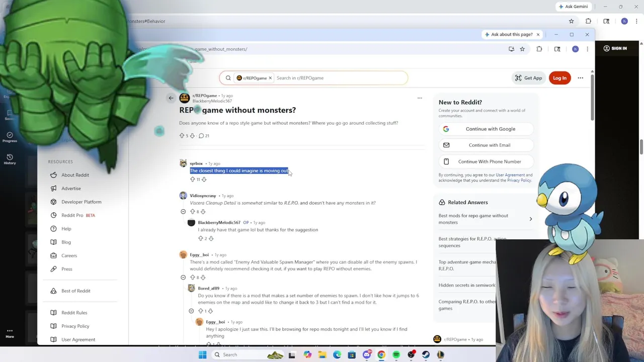Open the User Agreement link under sign-up
This screenshot has width=644, height=362.
[510, 175]
